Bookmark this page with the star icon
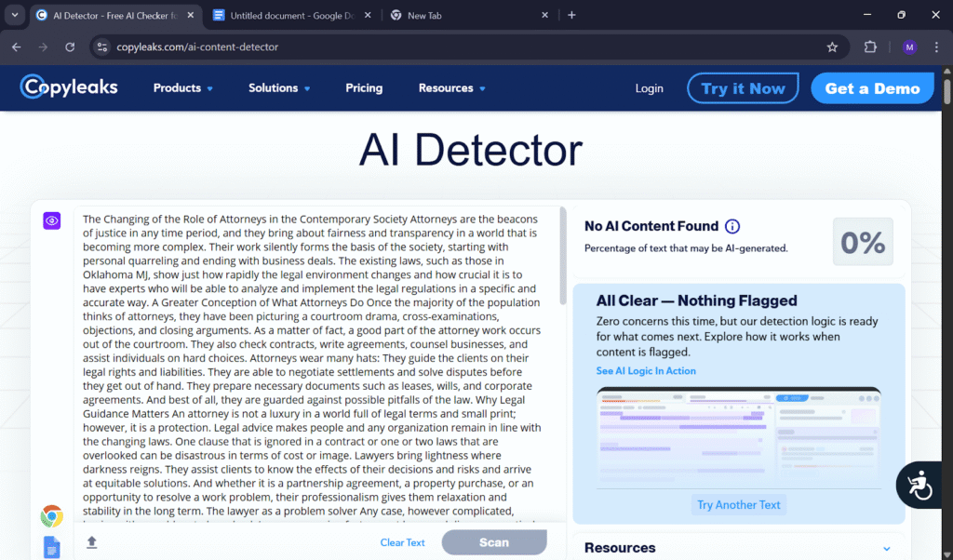 832,47
